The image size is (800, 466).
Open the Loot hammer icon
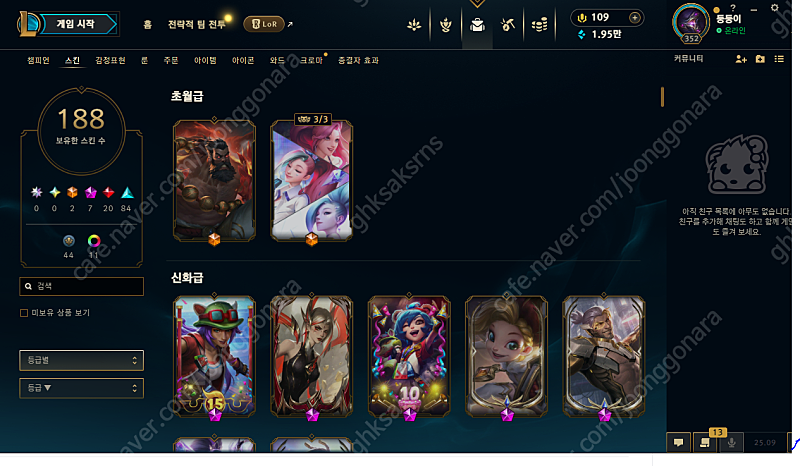click(x=508, y=24)
